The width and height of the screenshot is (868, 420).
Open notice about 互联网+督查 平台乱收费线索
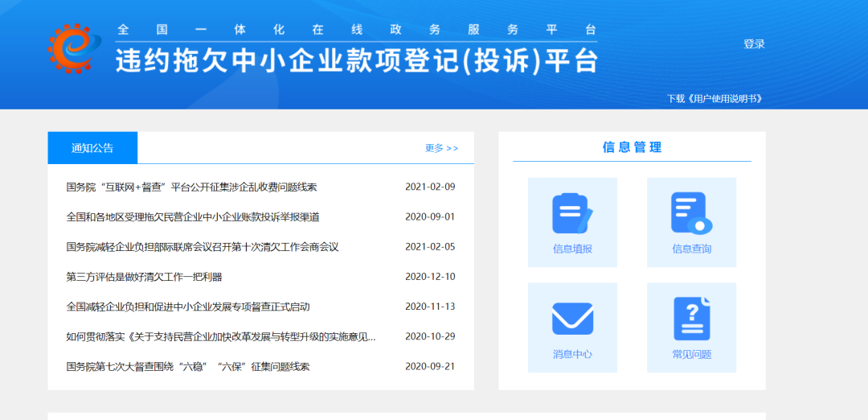tap(191, 187)
